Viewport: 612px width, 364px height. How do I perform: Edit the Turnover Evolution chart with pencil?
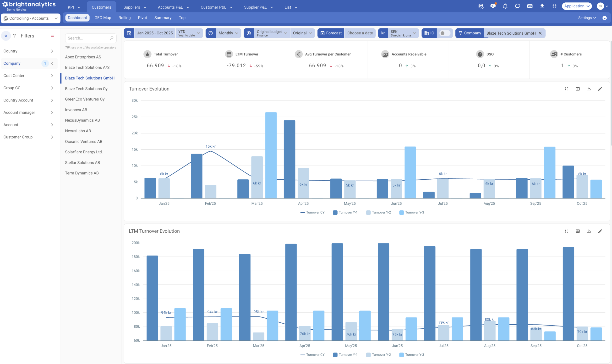click(x=600, y=89)
